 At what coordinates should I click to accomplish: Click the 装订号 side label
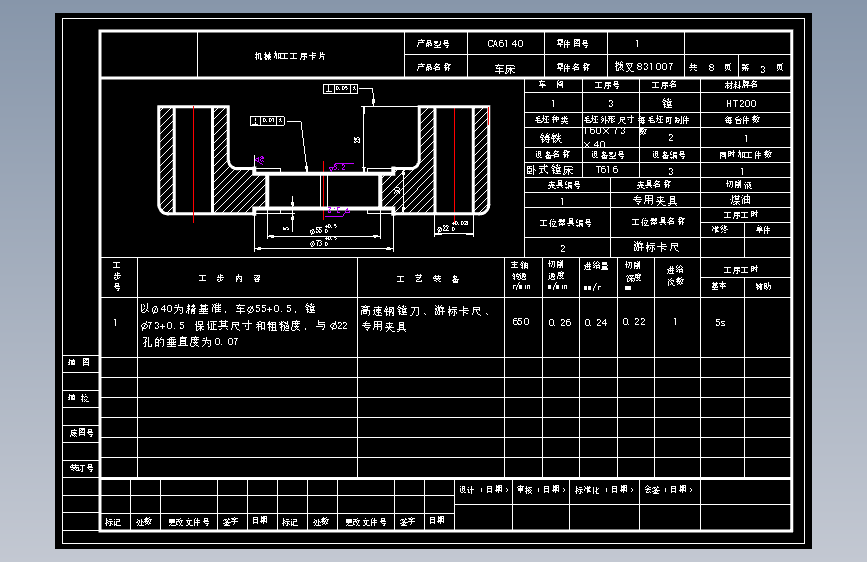click(81, 468)
